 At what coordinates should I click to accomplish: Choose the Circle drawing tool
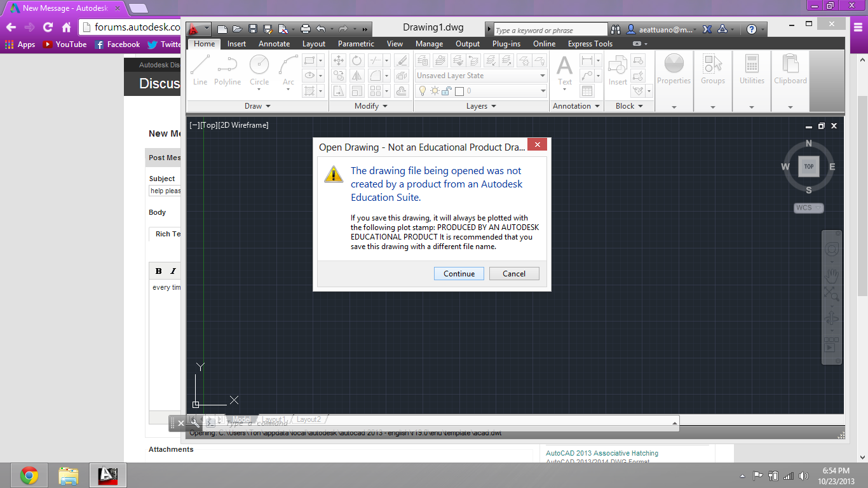pos(259,70)
